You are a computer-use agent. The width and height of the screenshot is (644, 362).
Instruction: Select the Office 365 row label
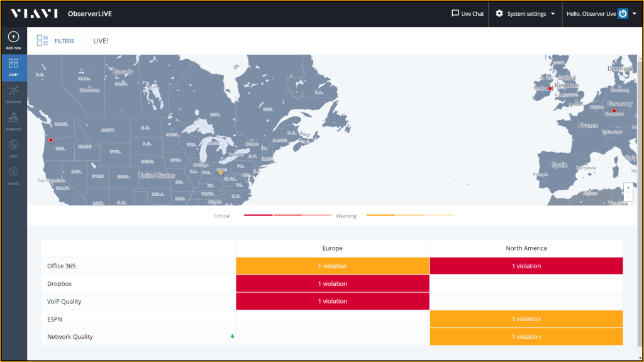click(x=62, y=266)
